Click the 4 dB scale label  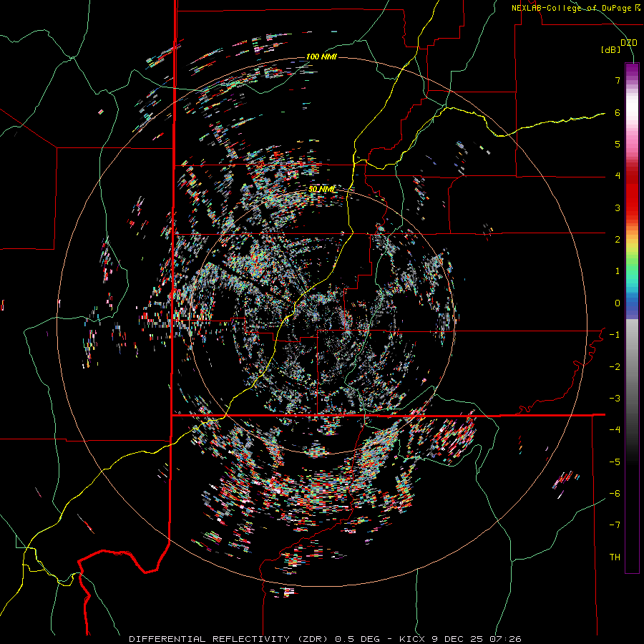coord(618,176)
